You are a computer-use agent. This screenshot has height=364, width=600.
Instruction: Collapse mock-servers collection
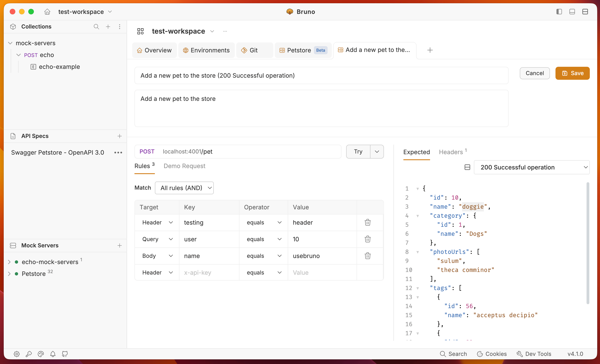tap(10, 43)
